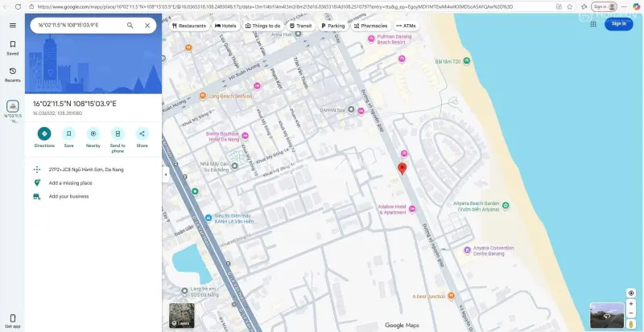644x332 pixels.
Task: Select the Hotels category chip
Action: [225, 26]
